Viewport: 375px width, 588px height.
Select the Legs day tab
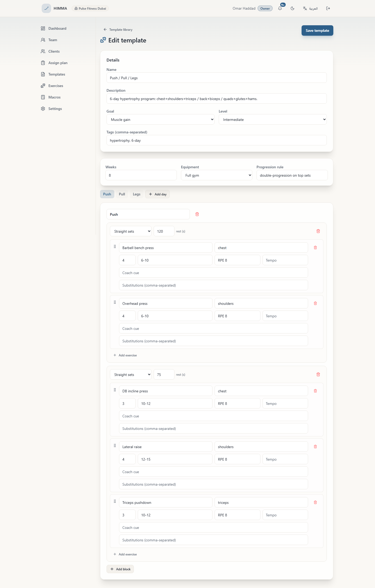[136, 194]
